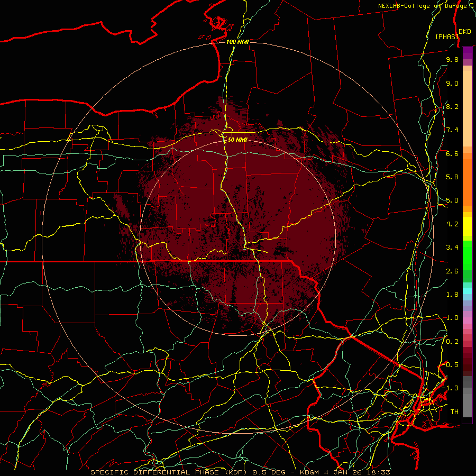The image size is (476, 476).
Task: Pick the cyan swatch on the color bar
Action: coord(467,291)
